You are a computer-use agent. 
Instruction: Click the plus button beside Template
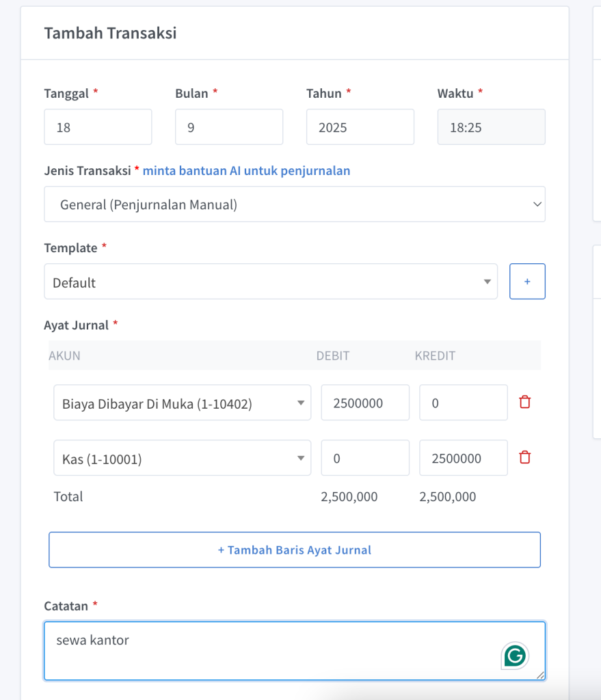point(526,281)
